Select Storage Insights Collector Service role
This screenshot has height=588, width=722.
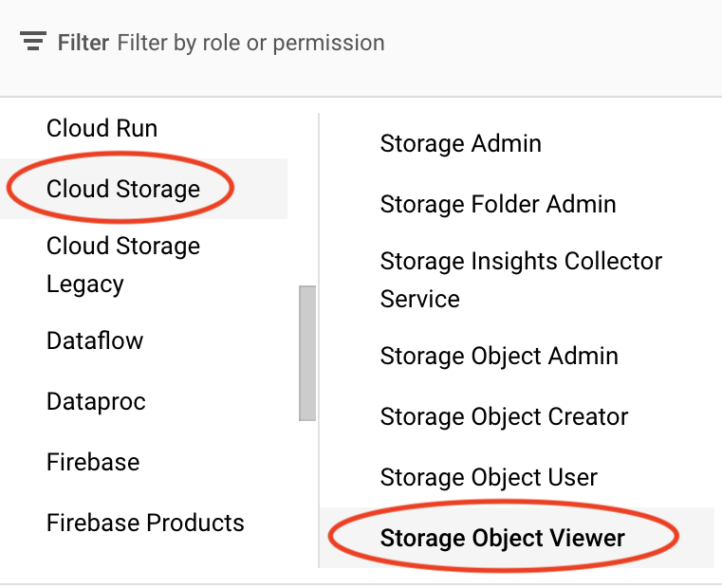point(521,280)
